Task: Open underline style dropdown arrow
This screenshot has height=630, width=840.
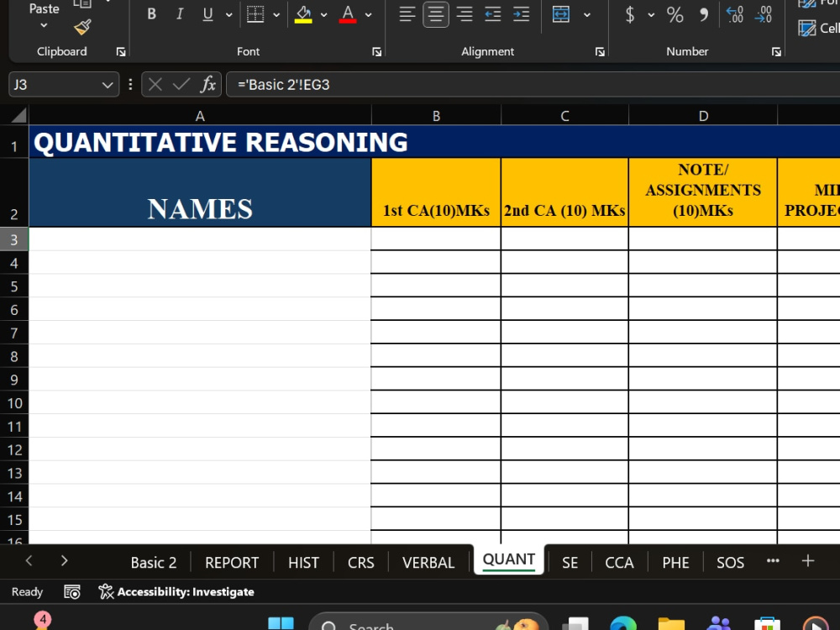Action: tap(228, 15)
